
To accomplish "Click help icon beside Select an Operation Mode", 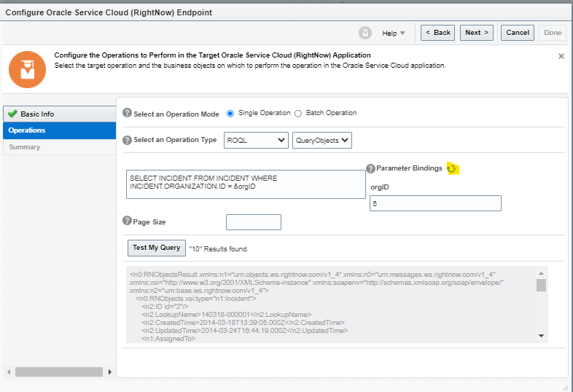I will [x=127, y=113].
